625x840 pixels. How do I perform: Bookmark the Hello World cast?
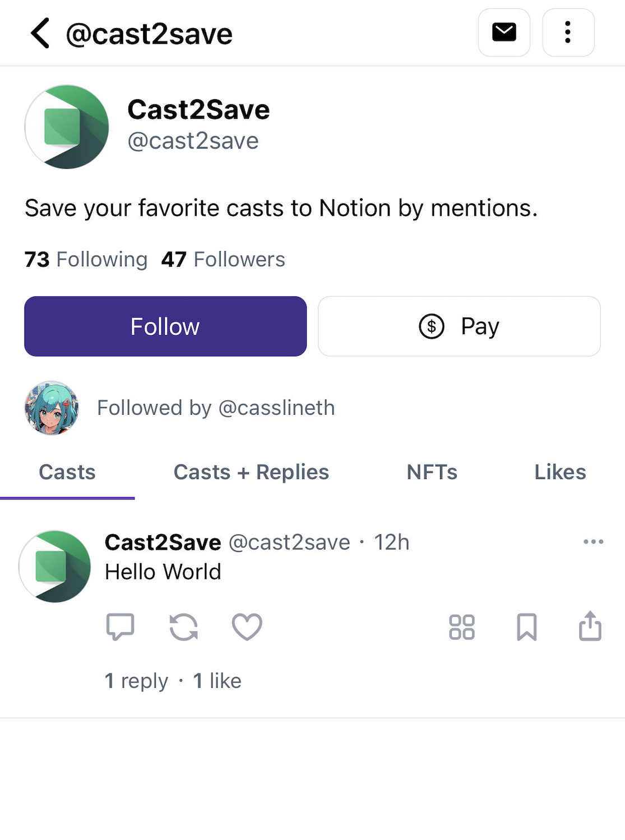click(x=526, y=626)
